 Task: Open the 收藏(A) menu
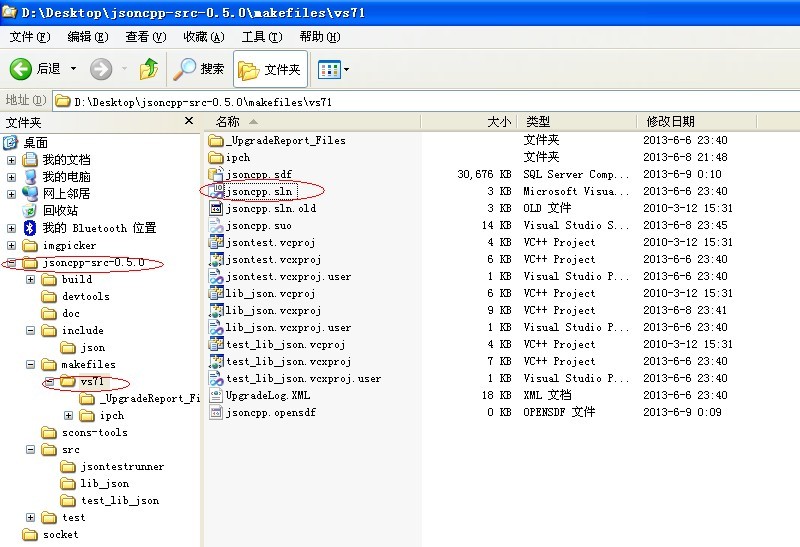click(x=204, y=37)
